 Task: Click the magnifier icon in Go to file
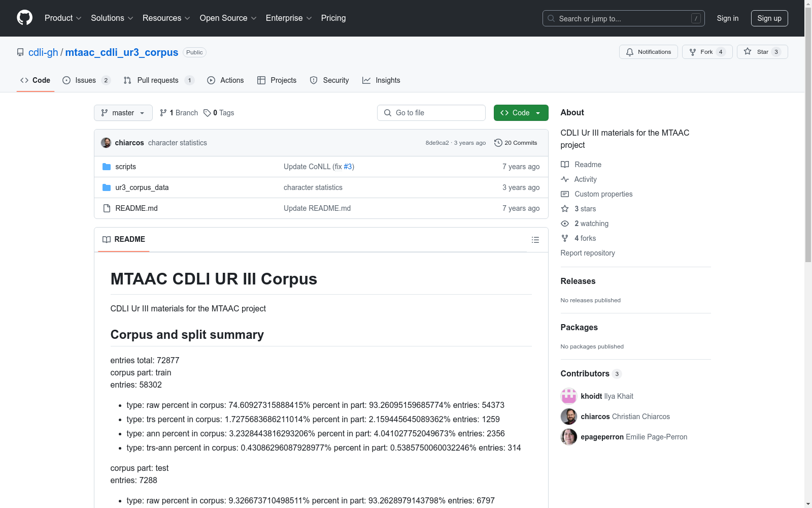pos(388,113)
